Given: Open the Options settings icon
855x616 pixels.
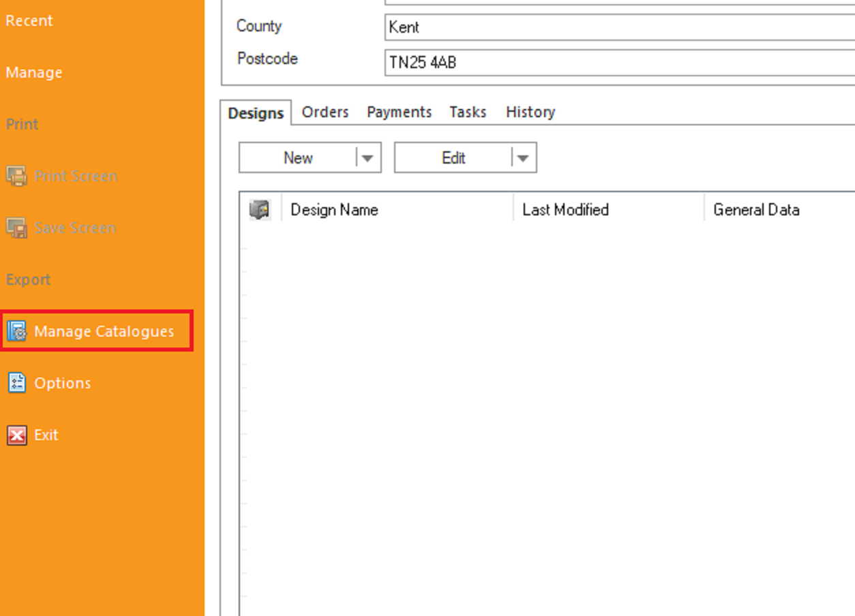Looking at the screenshot, I should [16, 383].
